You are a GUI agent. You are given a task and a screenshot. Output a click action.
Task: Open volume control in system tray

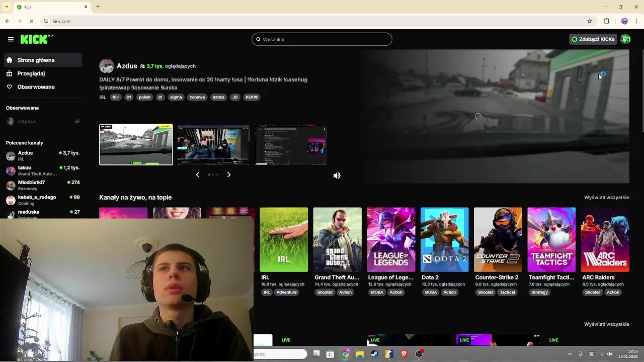coord(610,354)
